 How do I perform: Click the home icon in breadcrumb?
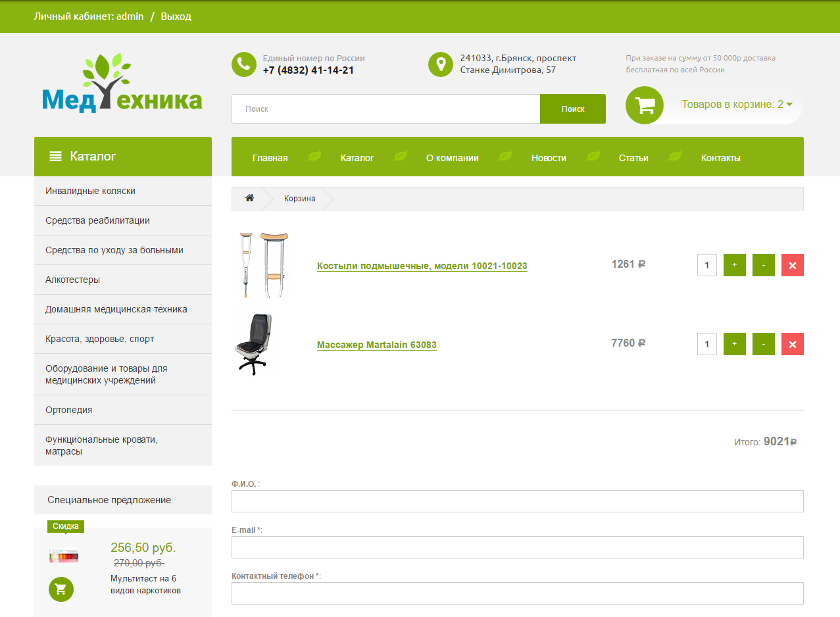[249, 198]
